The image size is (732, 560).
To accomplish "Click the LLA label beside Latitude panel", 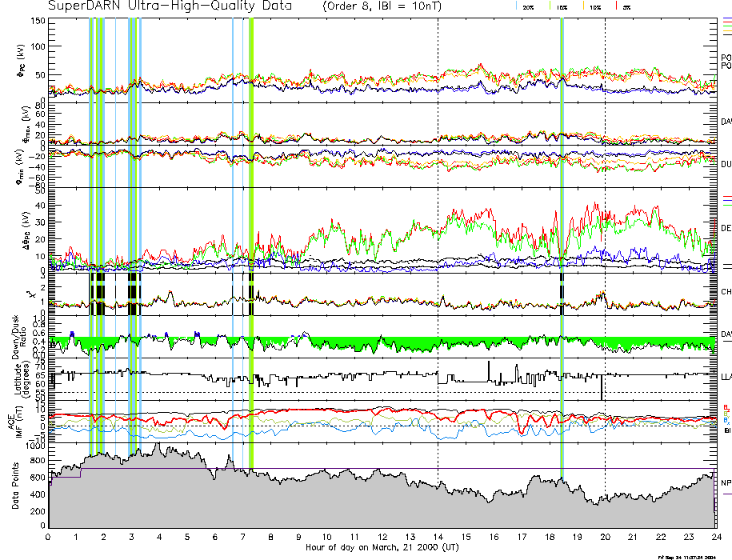I will click(x=726, y=376).
